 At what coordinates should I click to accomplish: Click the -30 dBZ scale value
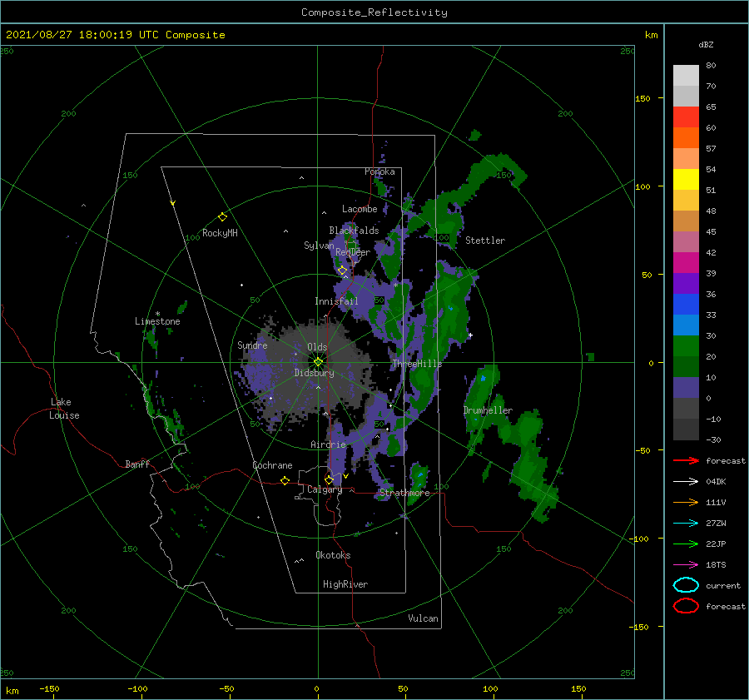coord(713,439)
